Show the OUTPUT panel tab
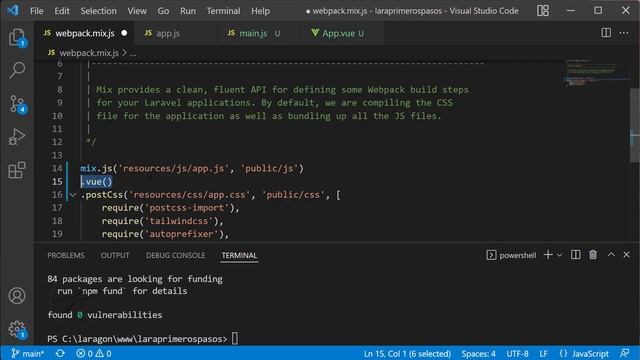The width and height of the screenshot is (640, 360). (x=115, y=256)
